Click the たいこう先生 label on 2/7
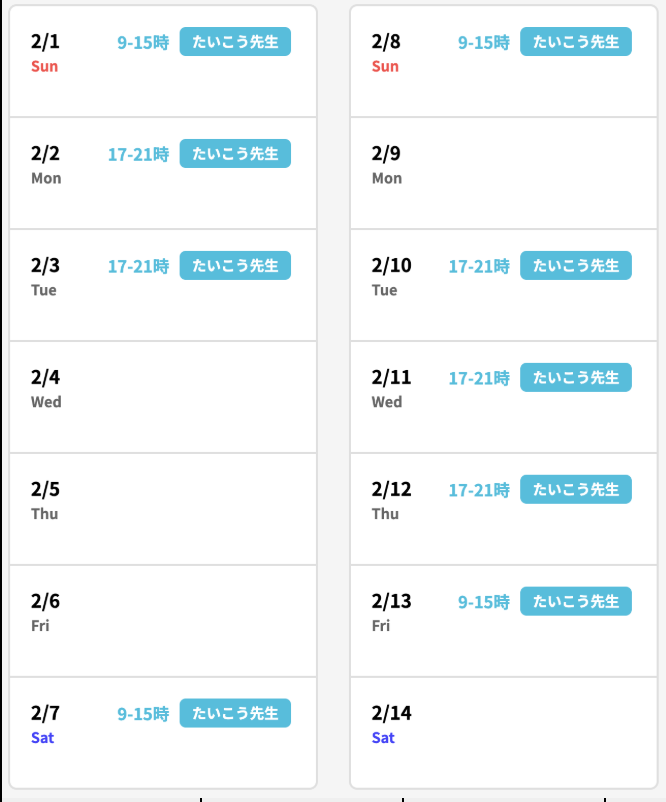666x802 pixels. tap(235, 714)
